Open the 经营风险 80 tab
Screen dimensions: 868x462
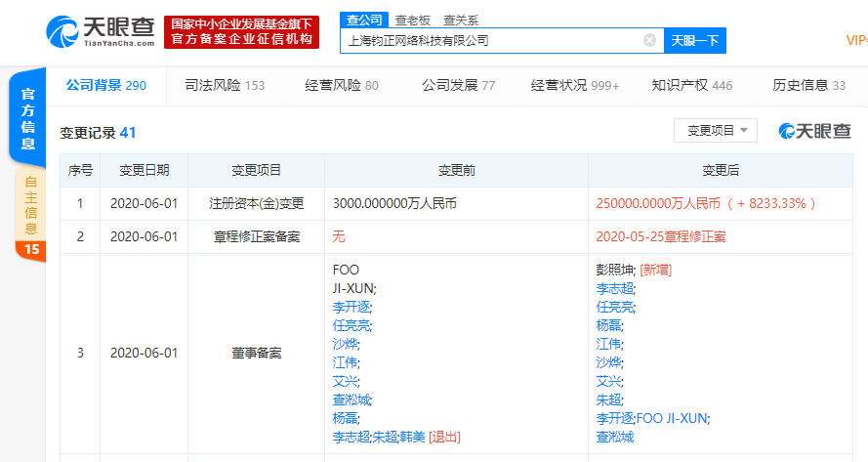click(342, 85)
